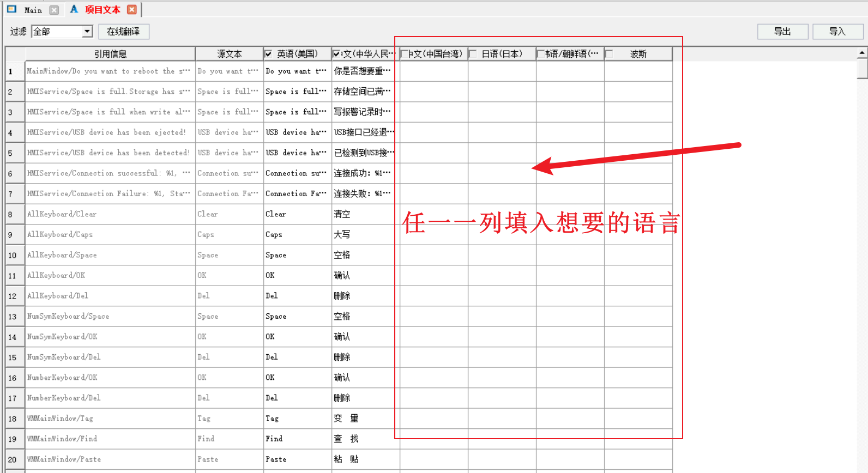Switch to the Main tab
This screenshot has height=473, width=868.
point(33,10)
